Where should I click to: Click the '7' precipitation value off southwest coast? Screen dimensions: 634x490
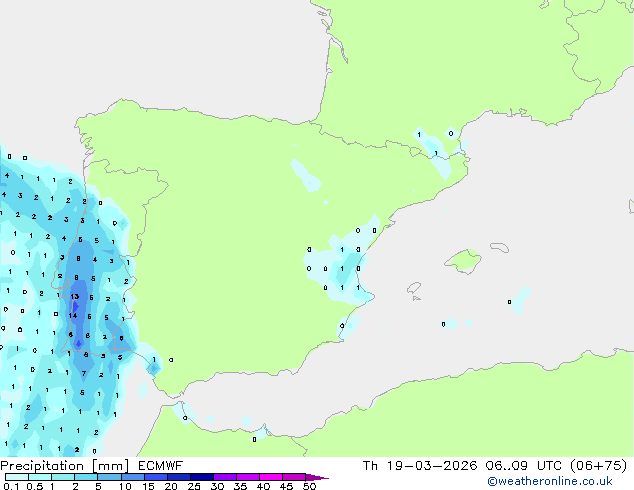[x=84, y=374]
